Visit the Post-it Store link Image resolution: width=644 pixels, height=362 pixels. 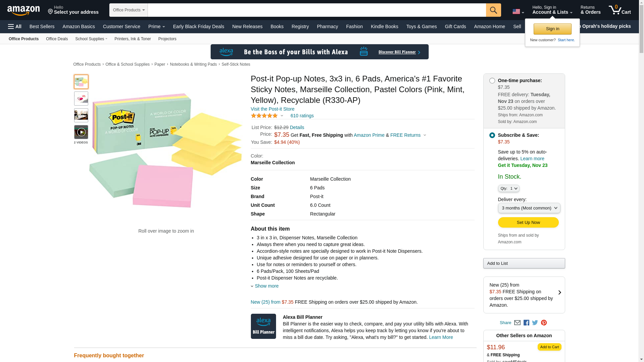coord(272,109)
